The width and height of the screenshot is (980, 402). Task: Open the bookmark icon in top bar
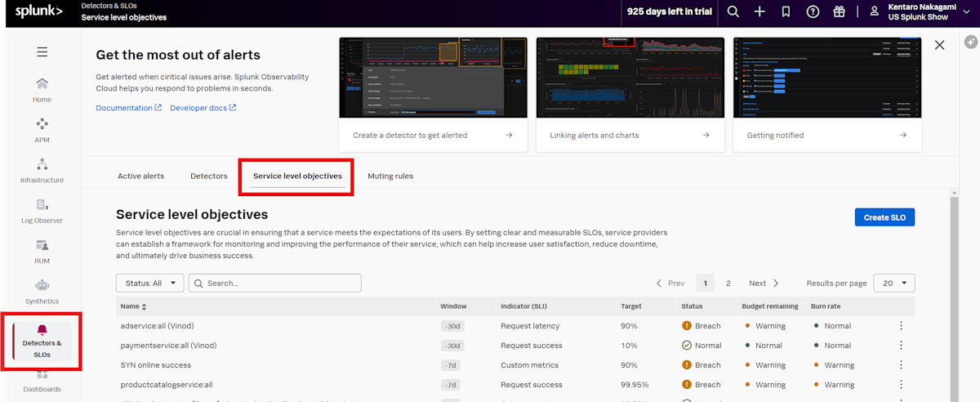(x=786, y=11)
